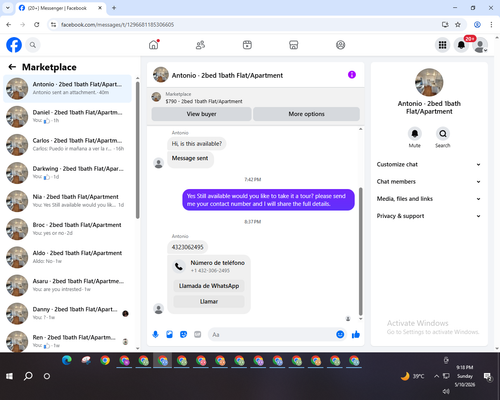The height and width of the screenshot is (400, 500).
Task: Expand Customize chat section
Action: click(x=429, y=164)
